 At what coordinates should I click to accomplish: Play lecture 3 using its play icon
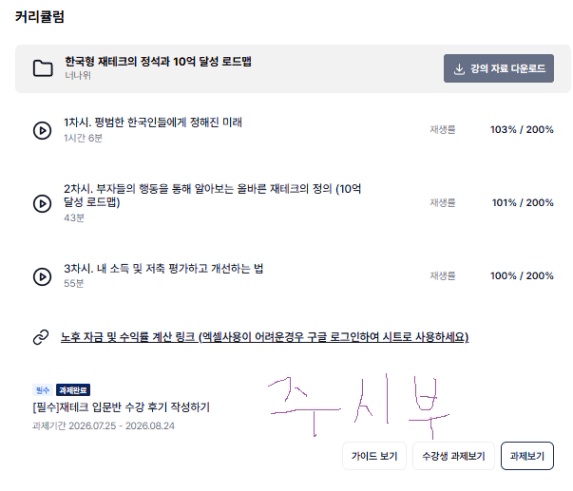42,277
